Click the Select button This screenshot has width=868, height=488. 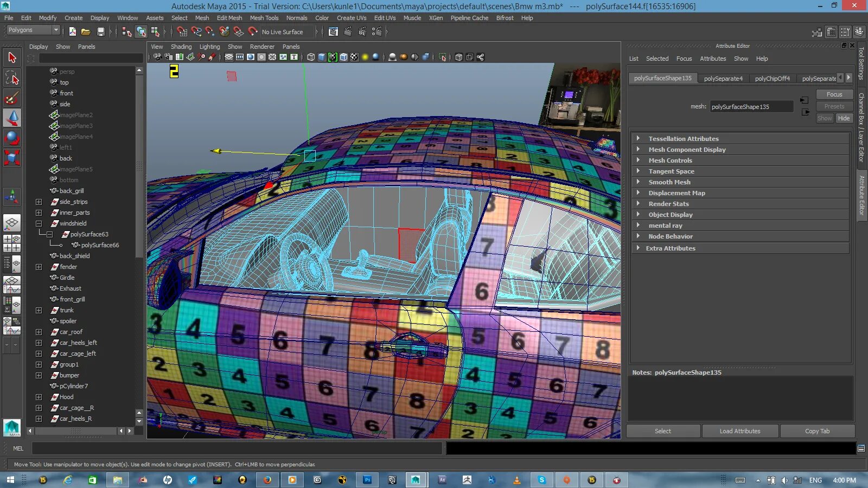pyautogui.click(x=663, y=431)
